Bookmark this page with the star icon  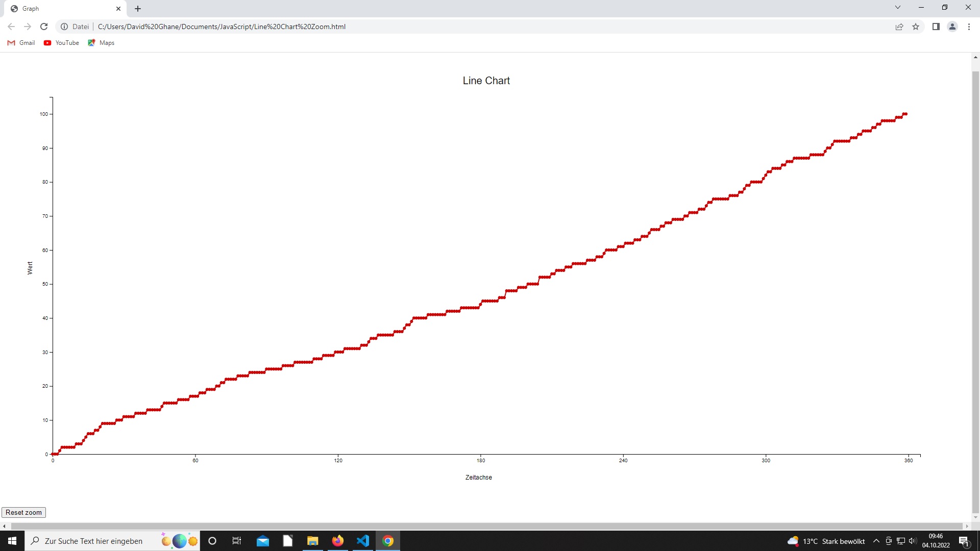click(x=916, y=27)
